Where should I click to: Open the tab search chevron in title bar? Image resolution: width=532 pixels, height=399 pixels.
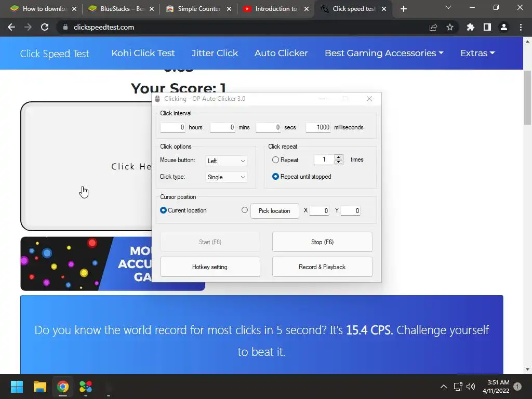pyautogui.click(x=448, y=7)
